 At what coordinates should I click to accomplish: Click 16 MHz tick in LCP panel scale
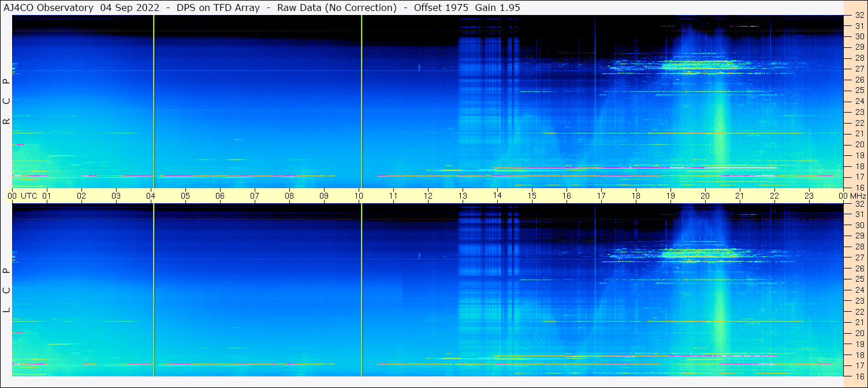[859, 376]
